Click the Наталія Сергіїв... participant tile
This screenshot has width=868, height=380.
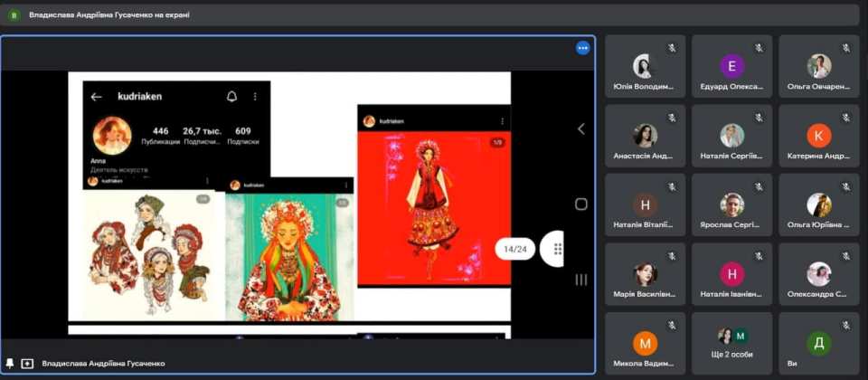(x=731, y=136)
